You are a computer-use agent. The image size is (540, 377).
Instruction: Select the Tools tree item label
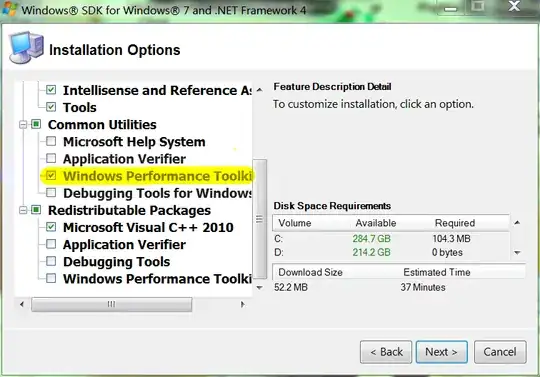(x=80, y=107)
